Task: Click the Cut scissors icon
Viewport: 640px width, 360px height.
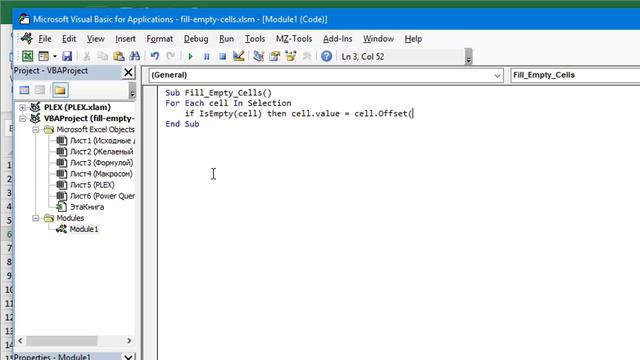Action: tap(87, 56)
